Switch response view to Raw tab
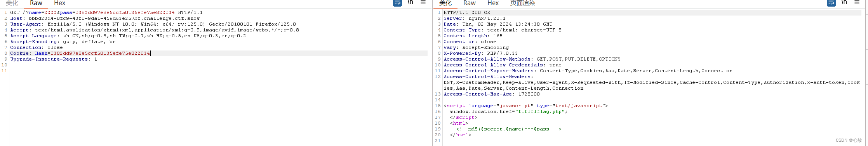The height and width of the screenshot is (146, 868). (470, 3)
